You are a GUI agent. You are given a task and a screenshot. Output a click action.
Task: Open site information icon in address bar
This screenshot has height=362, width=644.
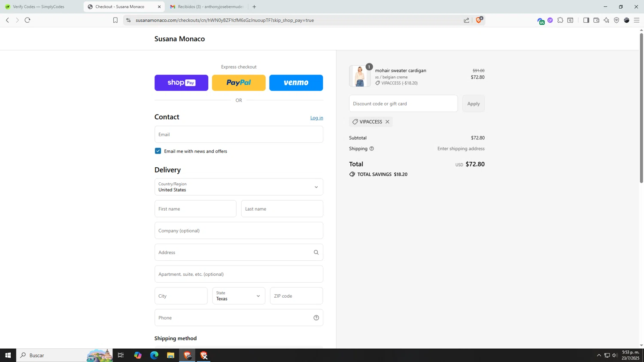(128, 20)
